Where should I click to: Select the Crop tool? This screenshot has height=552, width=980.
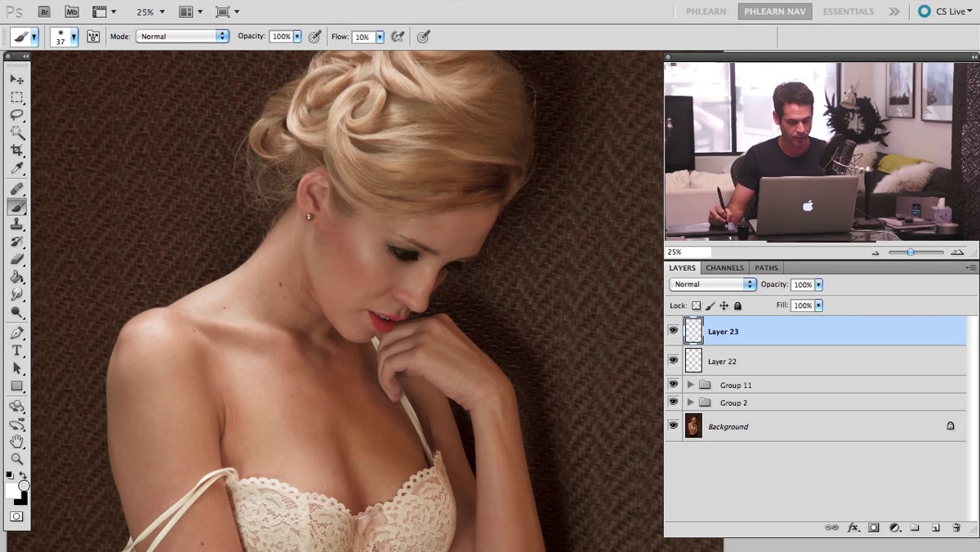point(16,151)
